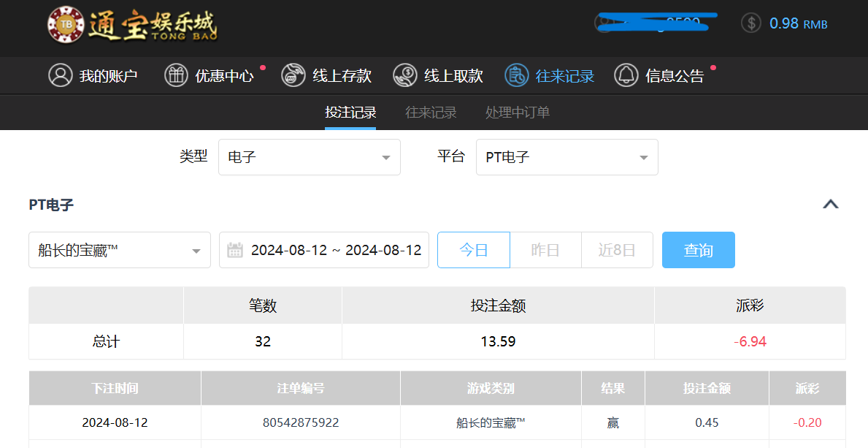Open the 船长的宝藏 game selector dropdown
The height and width of the screenshot is (448, 868).
(x=119, y=250)
